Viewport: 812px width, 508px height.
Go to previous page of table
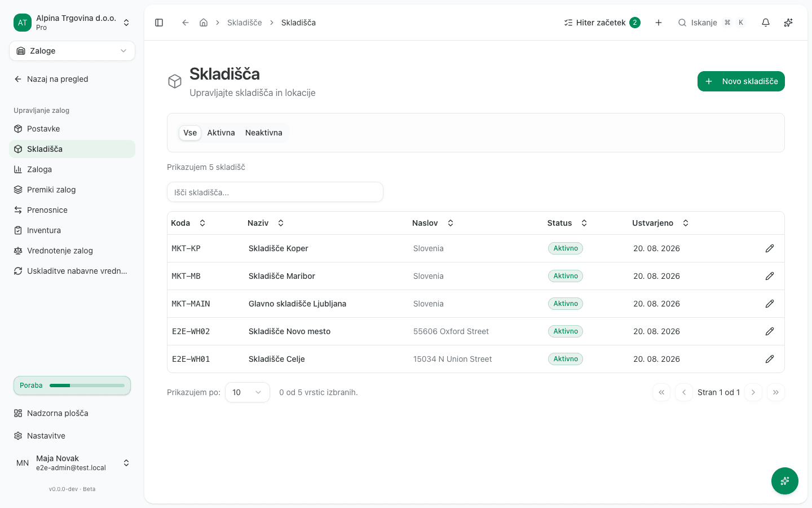[x=684, y=392]
